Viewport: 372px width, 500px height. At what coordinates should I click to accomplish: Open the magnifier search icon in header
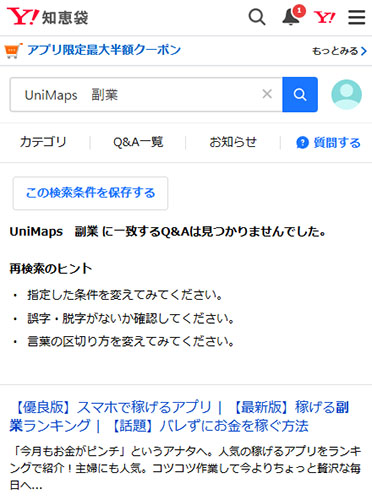point(257,17)
